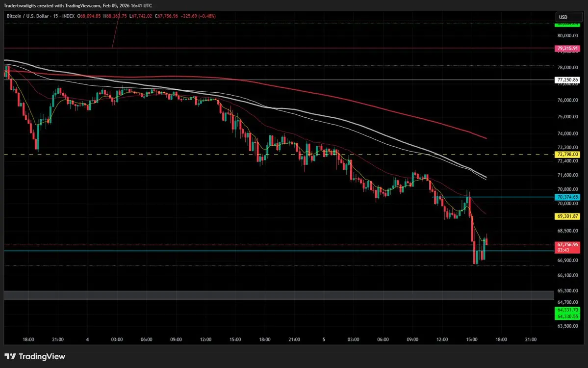This screenshot has width=588, height=368.
Task: Click the yellow 69,301.87 price label
Action: 567,216
